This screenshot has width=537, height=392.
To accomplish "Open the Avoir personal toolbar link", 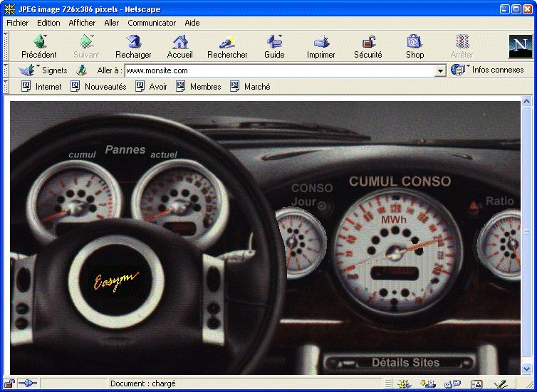I will click(x=151, y=87).
